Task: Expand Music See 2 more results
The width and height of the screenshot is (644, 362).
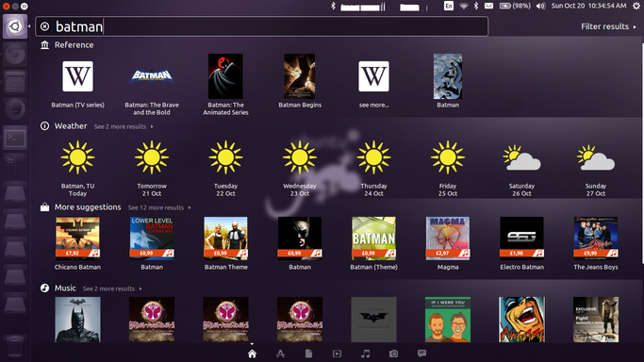Action: point(112,288)
